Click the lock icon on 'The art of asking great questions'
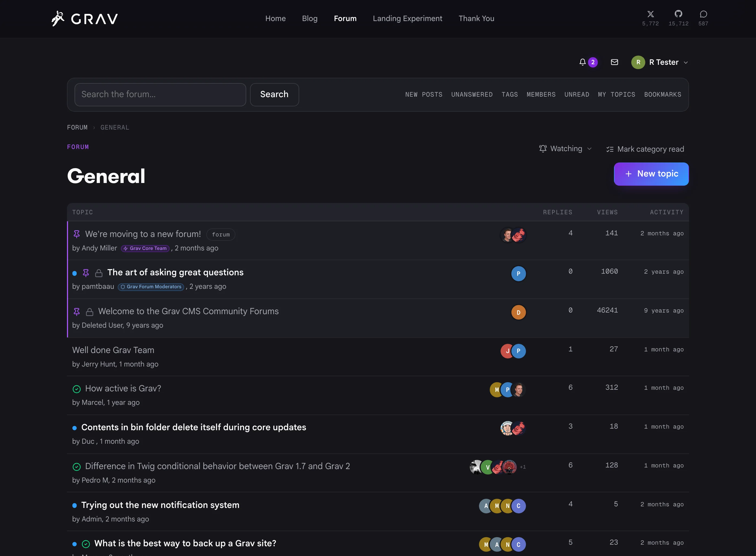756x556 pixels. [x=99, y=273]
